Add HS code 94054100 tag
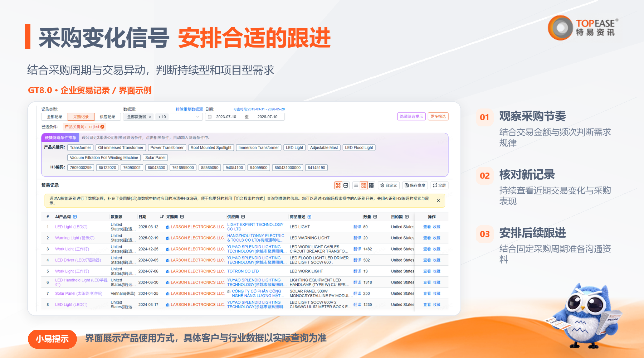 [234, 168]
